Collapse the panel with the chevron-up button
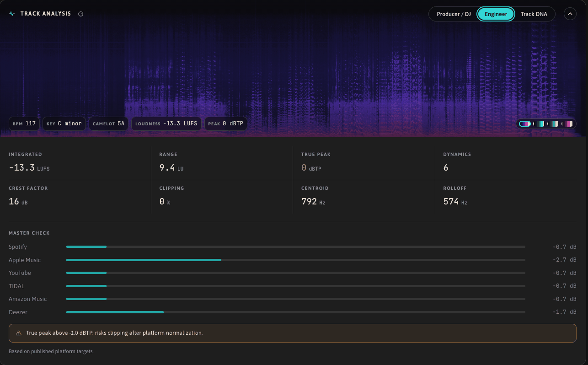Screen dimensions: 588x365 [x=570, y=14]
